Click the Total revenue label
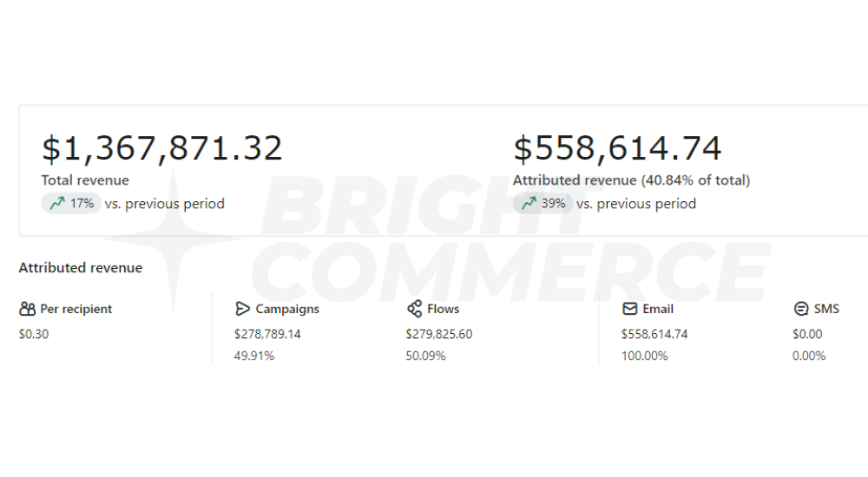Image resolution: width=868 pixels, height=477 pixels. point(85,180)
